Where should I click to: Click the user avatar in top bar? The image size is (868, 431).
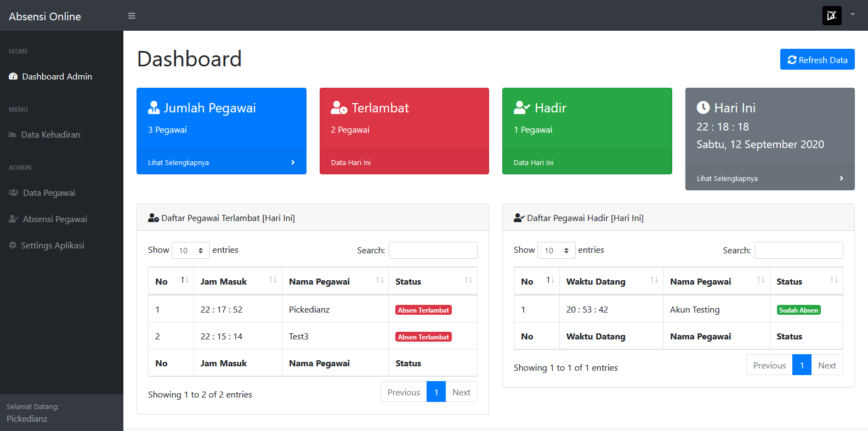(831, 15)
